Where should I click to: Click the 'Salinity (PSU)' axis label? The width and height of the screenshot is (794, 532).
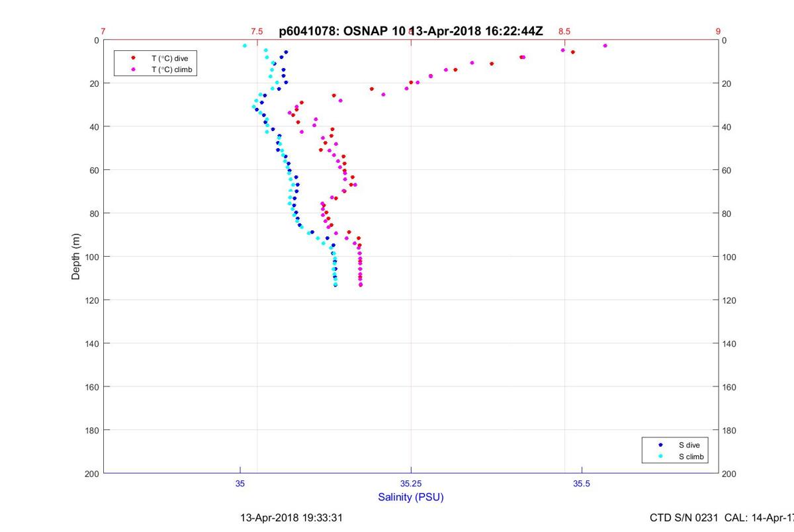coord(411,497)
